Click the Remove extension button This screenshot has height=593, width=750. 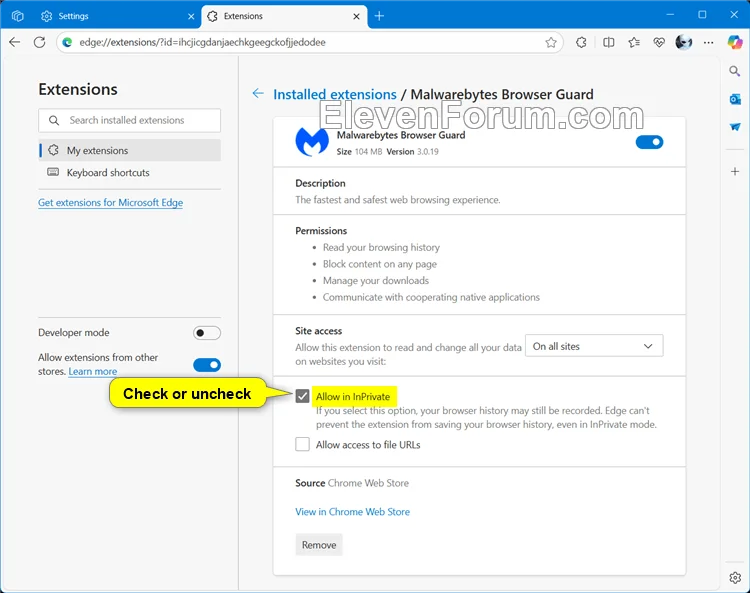click(319, 545)
